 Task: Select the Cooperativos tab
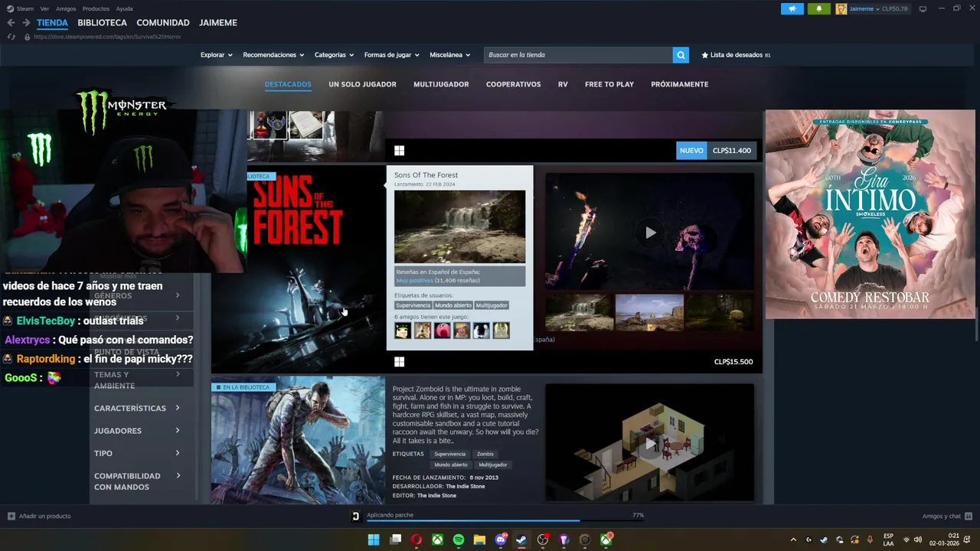coord(513,84)
